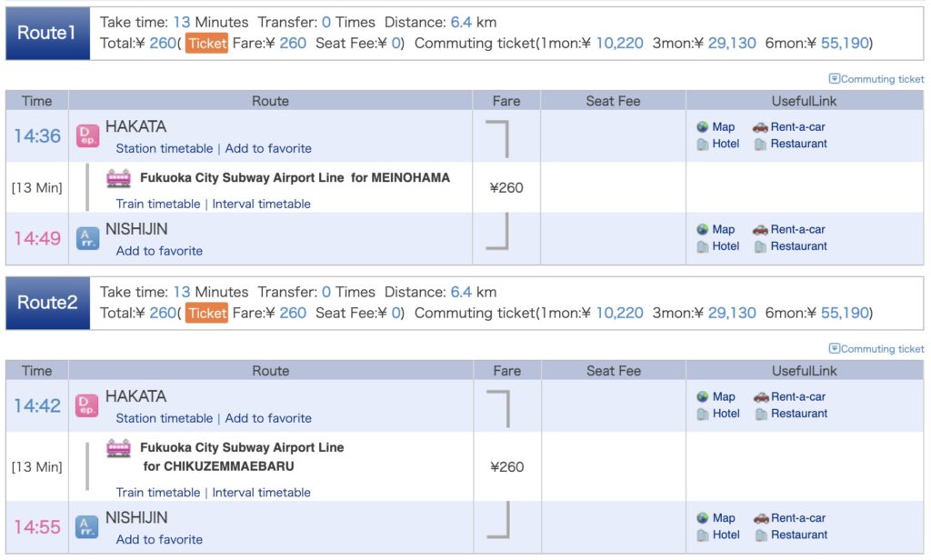Image resolution: width=931 pixels, height=560 pixels.
Task: Open Restaurant link for NISHIJIN in Route2
Action: (792, 535)
